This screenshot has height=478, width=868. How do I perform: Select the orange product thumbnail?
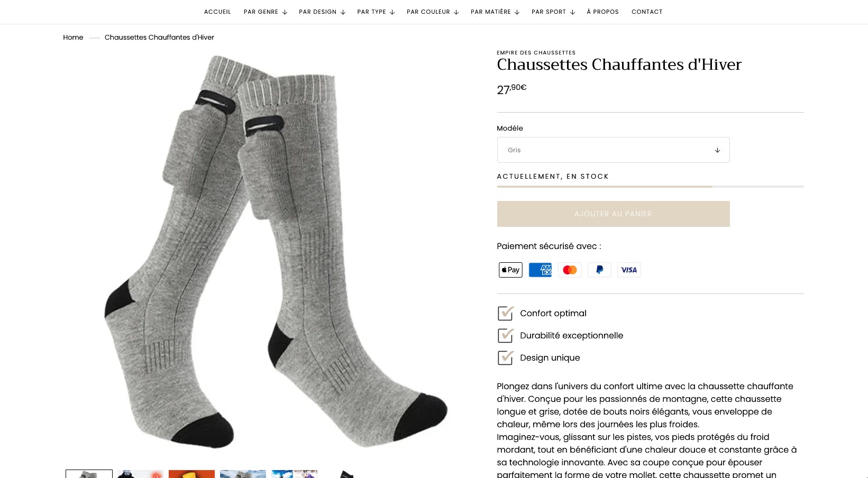[191, 474]
